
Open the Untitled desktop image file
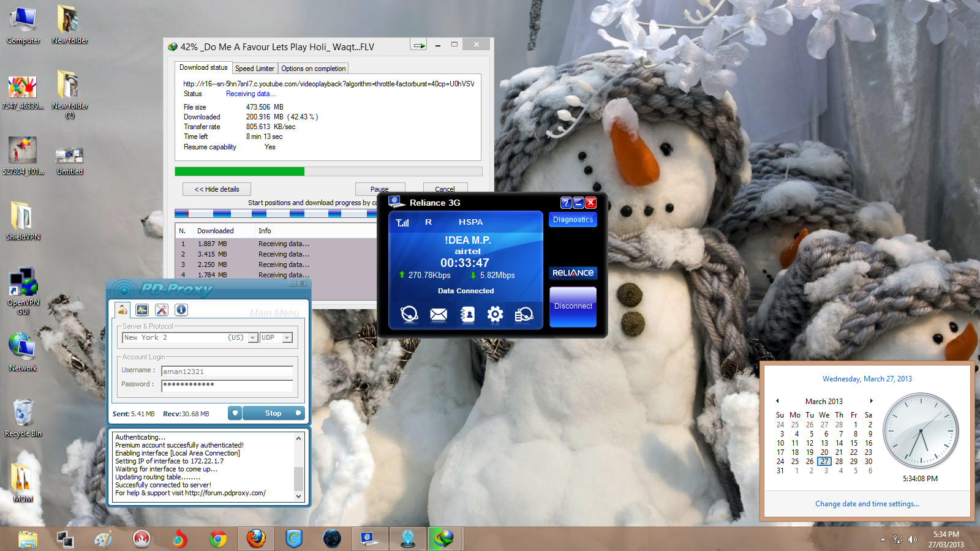pos(69,160)
